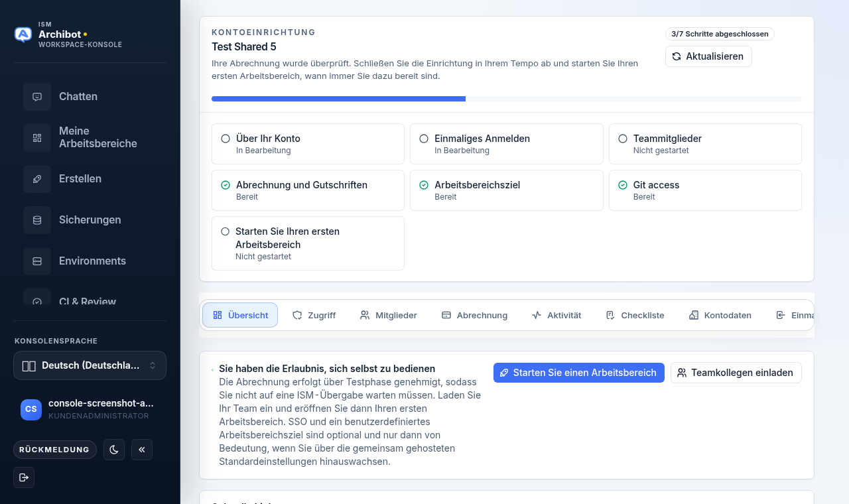The image size is (849, 504).
Task: Click the Aktivität pulse icon
Action: tap(537, 315)
